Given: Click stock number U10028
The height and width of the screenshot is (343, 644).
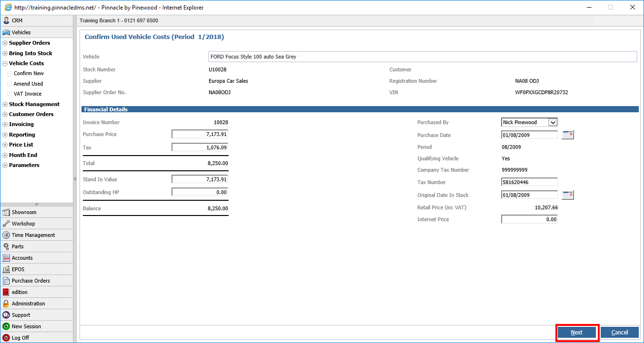Looking at the screenshot, I should tap(218, 69).
